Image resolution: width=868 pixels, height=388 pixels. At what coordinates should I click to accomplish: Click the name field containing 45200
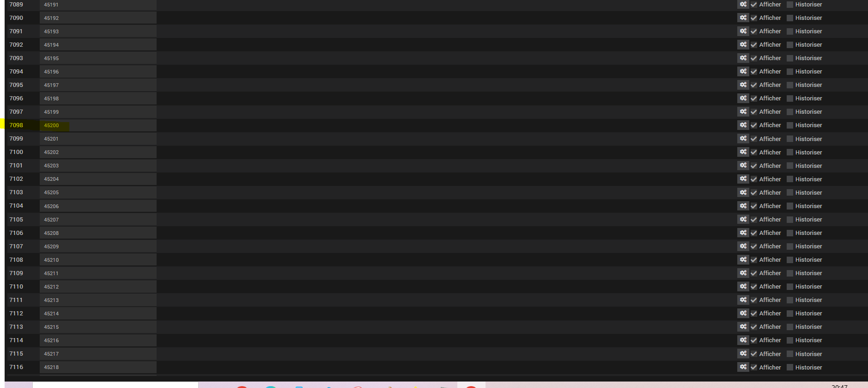(98, 125)
